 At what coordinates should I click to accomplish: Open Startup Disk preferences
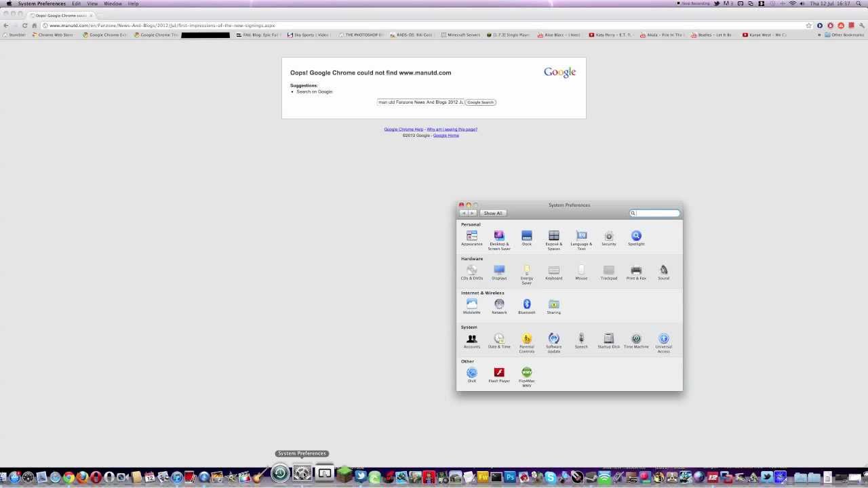click(x=609, y=341)
